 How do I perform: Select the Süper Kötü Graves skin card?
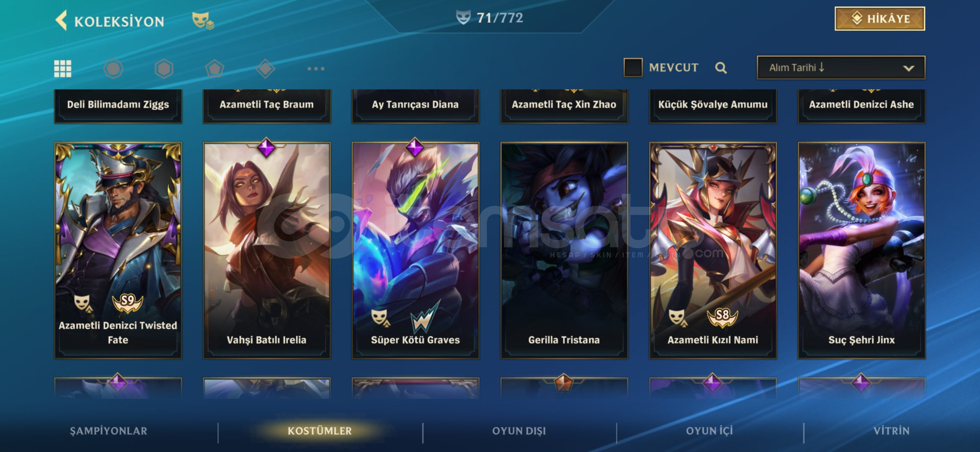coord(415,250)
